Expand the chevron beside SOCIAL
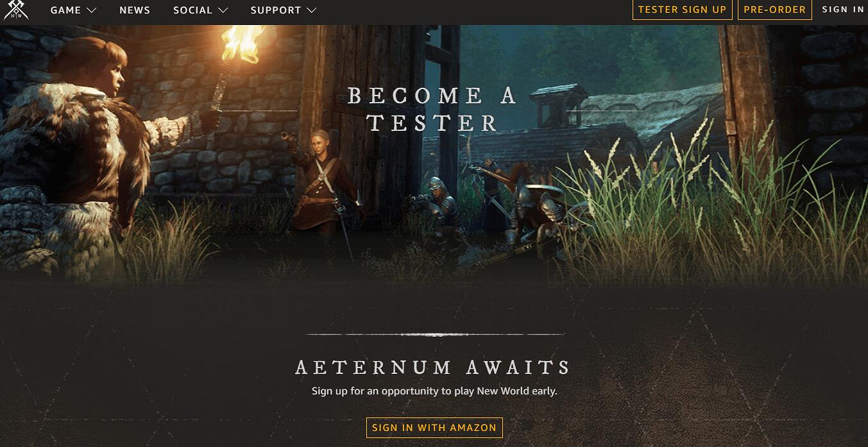The height and width of the screenshot is (447, 868). pos(223,10)
